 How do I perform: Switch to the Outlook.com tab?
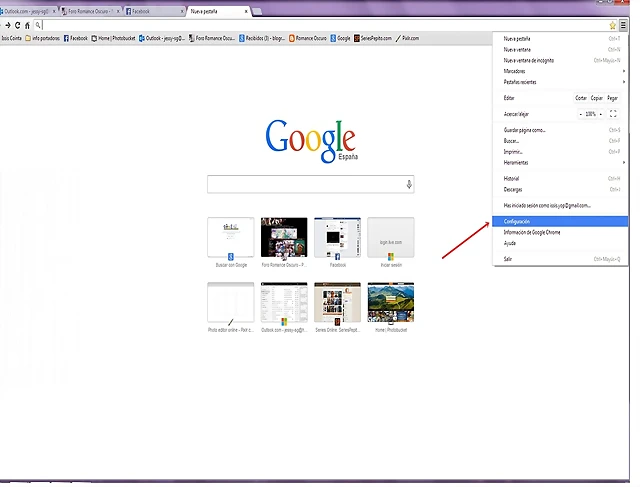(27, 11)
